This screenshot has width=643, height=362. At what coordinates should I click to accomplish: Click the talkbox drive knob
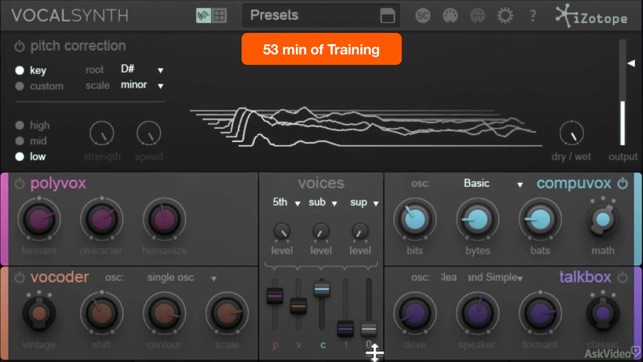415,313
